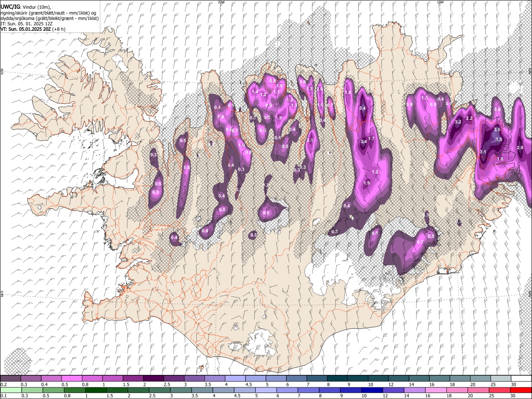Click the white swatch after the snow value 30

[521, 379]
